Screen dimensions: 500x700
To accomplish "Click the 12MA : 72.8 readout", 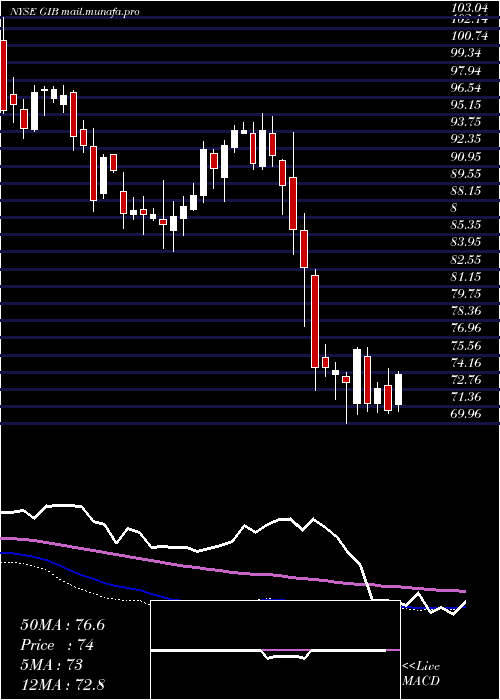I will (x=62, y=685).
